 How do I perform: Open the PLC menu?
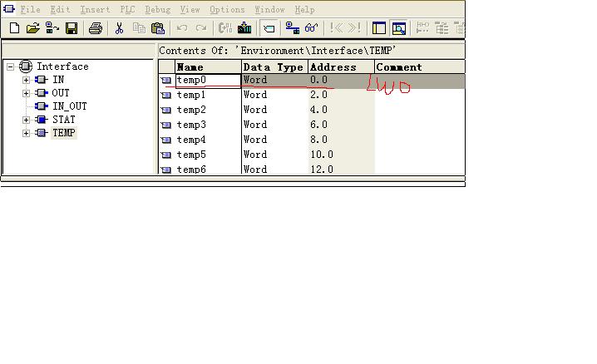point(127,9)
